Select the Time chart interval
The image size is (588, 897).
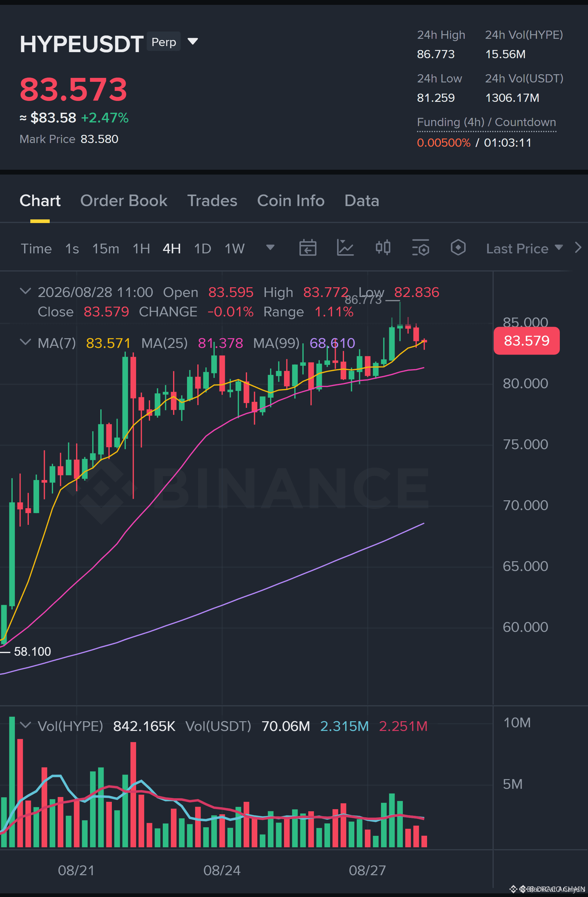click(36, 248)
